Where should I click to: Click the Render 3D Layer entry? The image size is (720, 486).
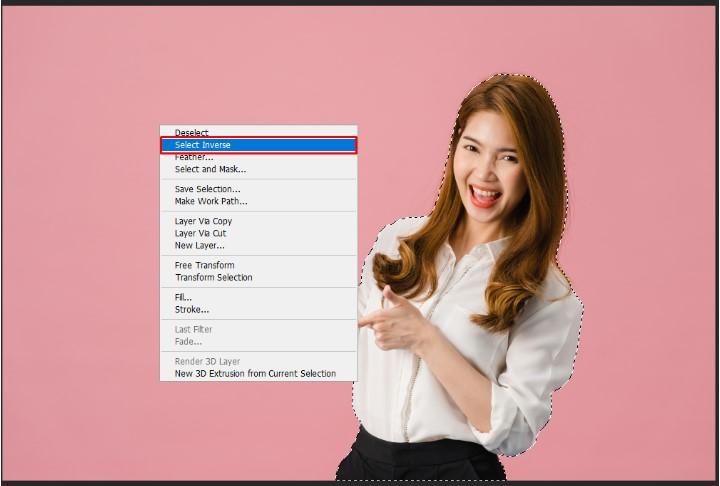[x=258, y=362]
